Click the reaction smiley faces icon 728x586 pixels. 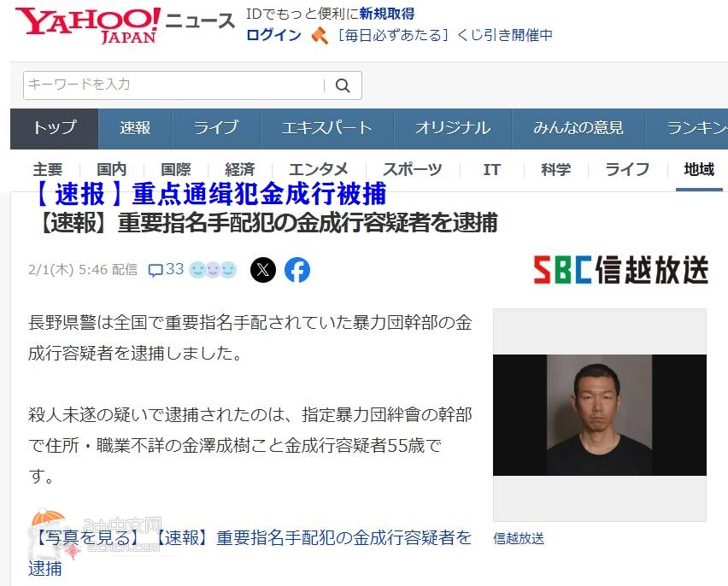click(x=213, y=270)
